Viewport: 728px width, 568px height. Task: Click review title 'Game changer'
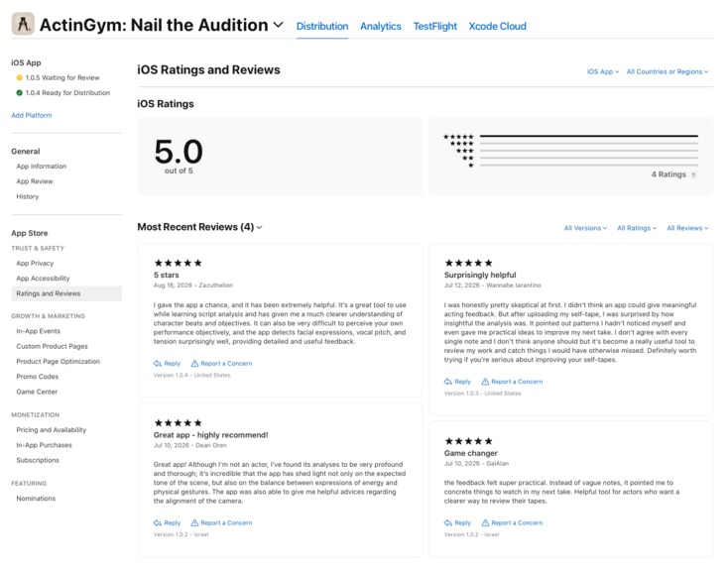[471, 453]
